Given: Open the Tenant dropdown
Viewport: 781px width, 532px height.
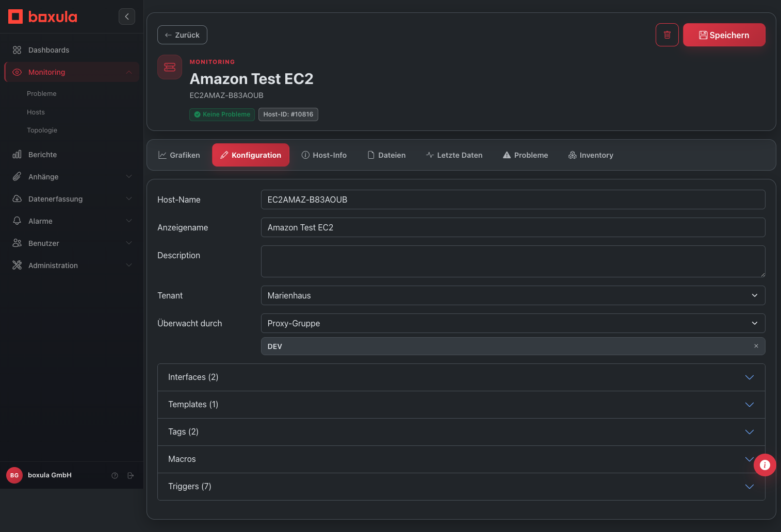Looking at the screenshot, I should 513,295.
